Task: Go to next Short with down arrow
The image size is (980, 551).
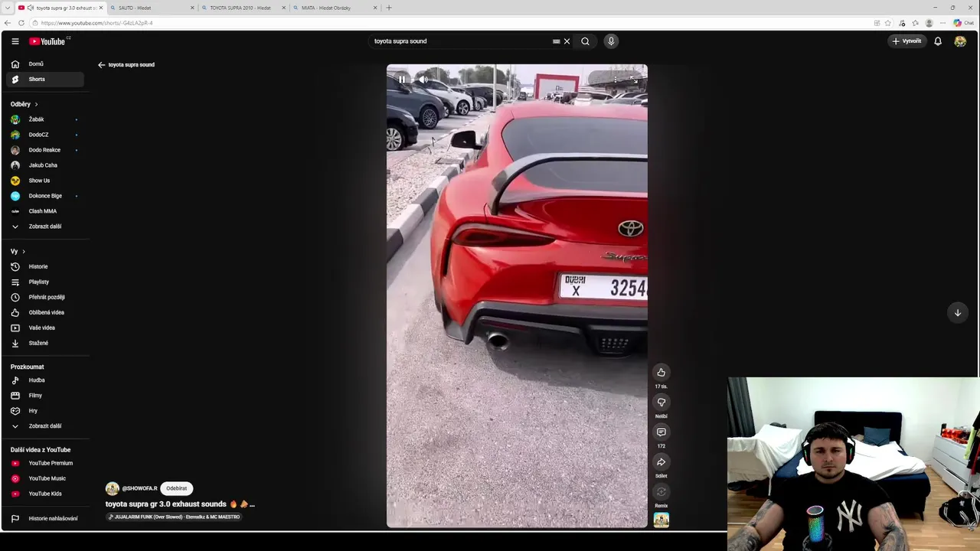Action: pos(958,312)
